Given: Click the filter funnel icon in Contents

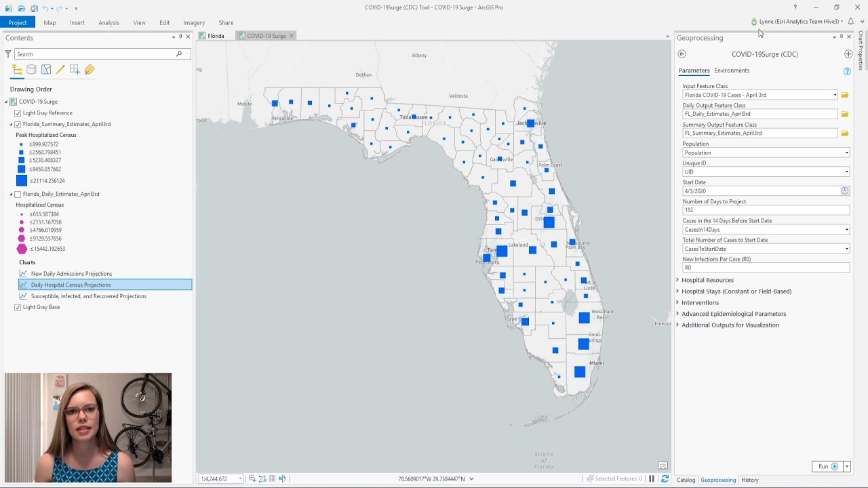Looking at the screenshot, I should (8, 54).
